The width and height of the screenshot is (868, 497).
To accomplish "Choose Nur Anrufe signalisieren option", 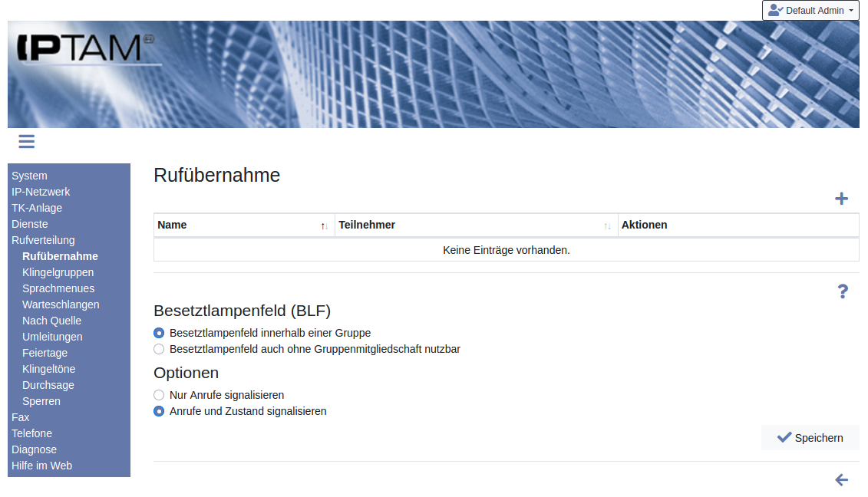I will [159, 395].
